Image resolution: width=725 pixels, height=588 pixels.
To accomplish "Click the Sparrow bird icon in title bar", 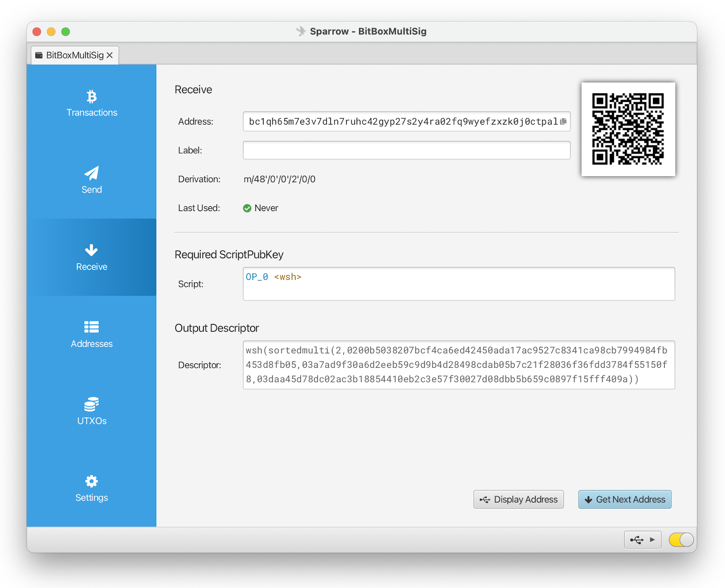I will tap(301, 31).
